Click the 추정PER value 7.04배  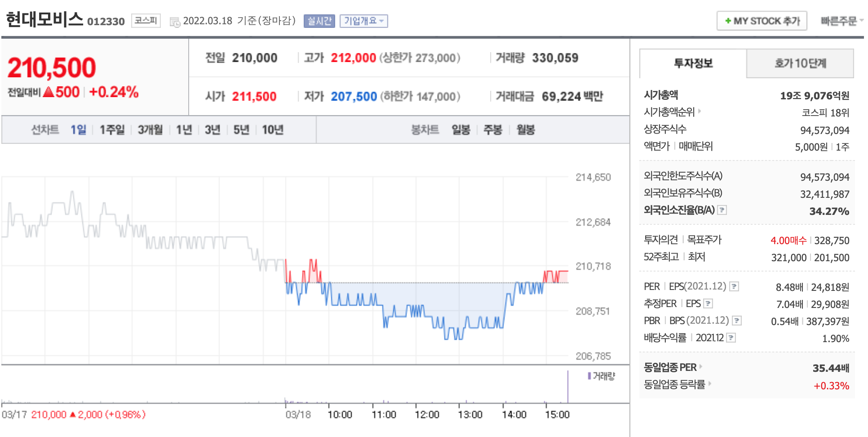click(790, 304)
